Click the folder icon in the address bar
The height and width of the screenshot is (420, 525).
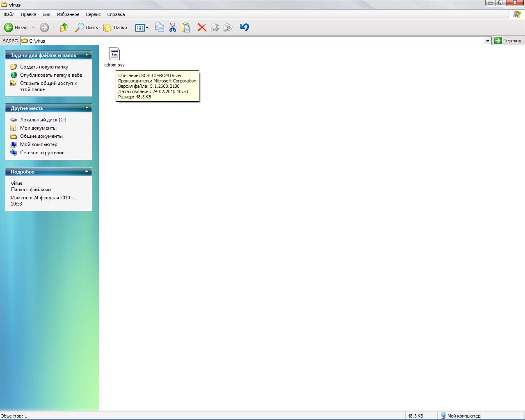click(x=25, y=41)
